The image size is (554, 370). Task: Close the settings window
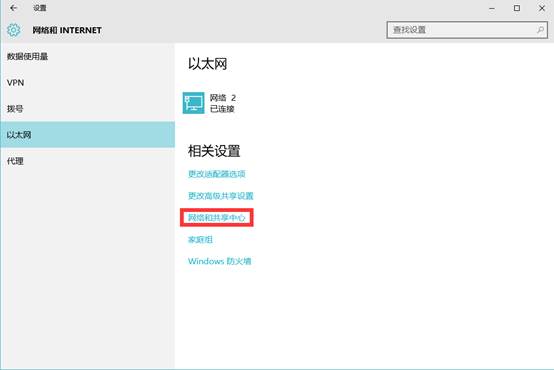tap(542, 8)
